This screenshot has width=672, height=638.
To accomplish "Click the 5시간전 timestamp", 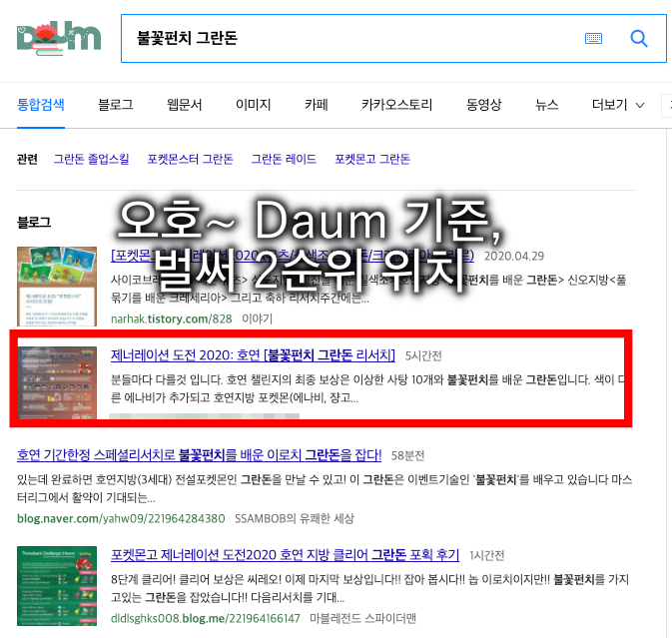I will [x=423, y=355].
